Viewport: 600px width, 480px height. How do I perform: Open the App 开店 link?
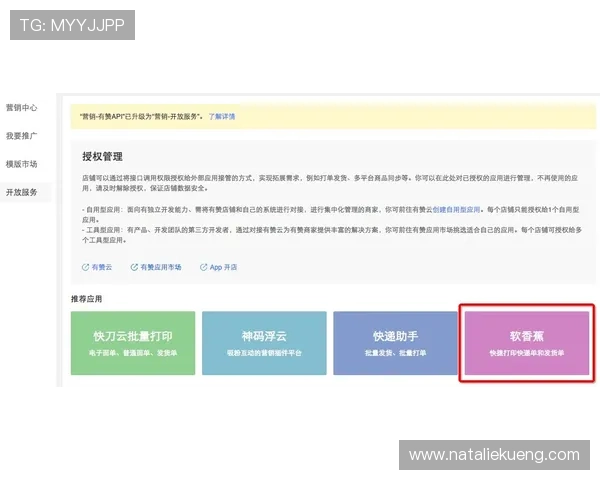tap(223, 267)
